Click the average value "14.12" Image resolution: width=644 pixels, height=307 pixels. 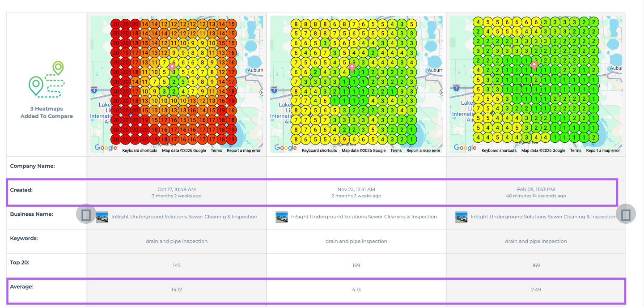tap(177, 290)
